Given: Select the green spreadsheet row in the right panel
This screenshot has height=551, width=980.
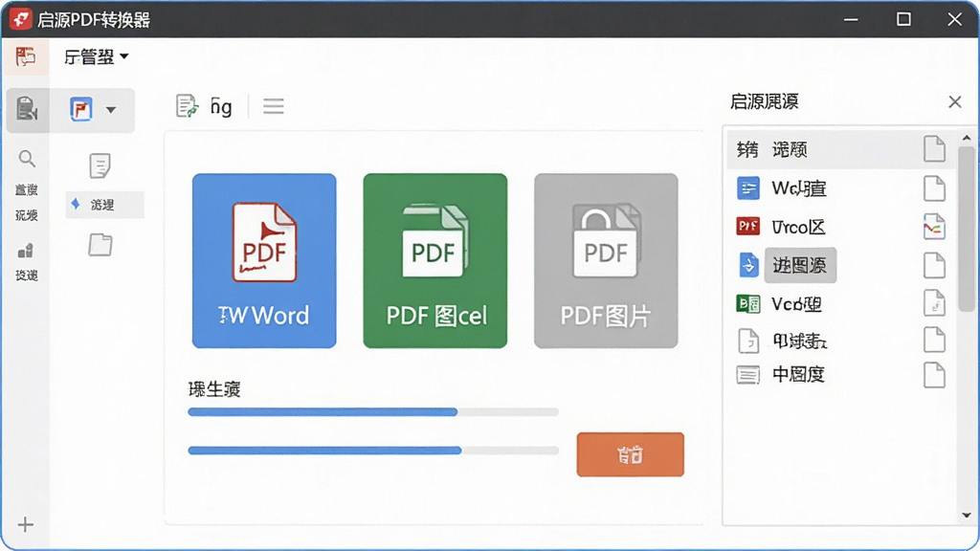Looking at the screenshot, I should [x=840, y=304].
